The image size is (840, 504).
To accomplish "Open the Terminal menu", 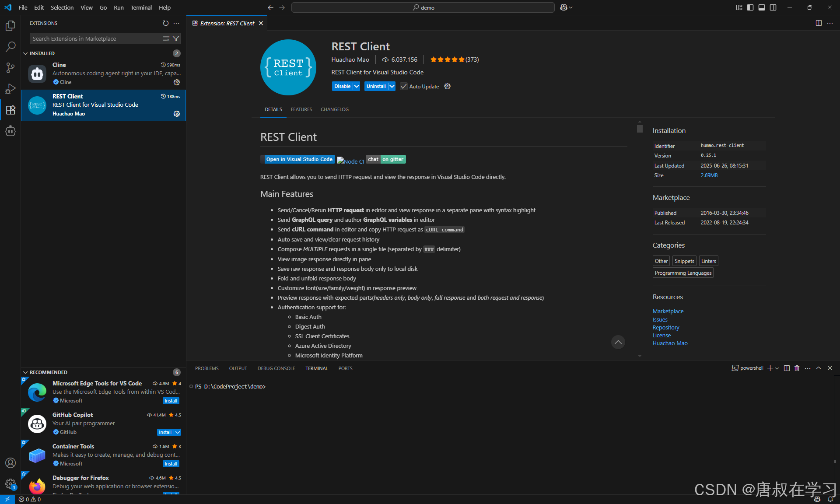I will click(x=141, y=7).
